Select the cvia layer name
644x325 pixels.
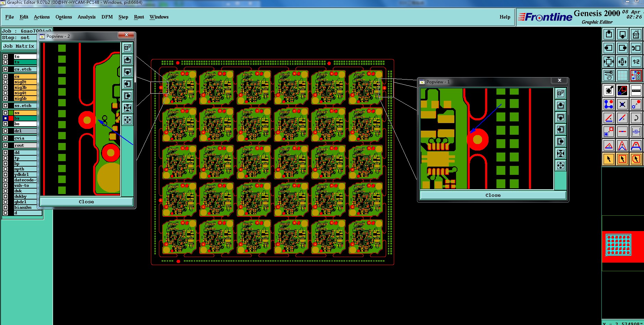25,138
